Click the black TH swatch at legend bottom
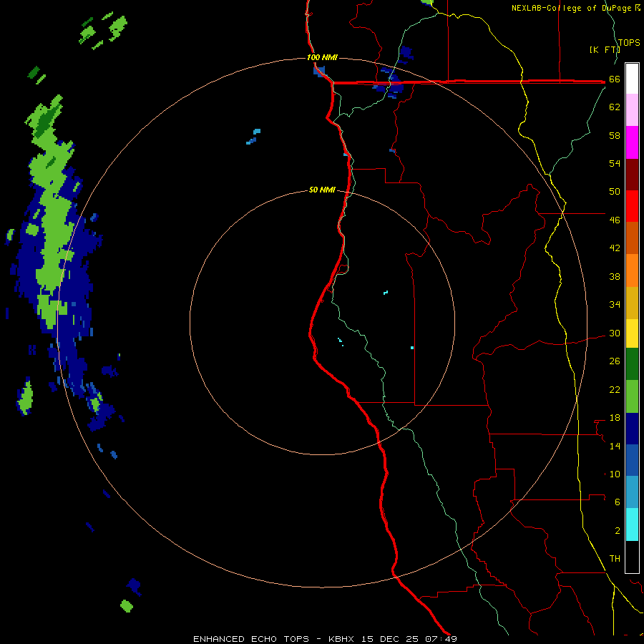644x644 pixels. (632, 557)
